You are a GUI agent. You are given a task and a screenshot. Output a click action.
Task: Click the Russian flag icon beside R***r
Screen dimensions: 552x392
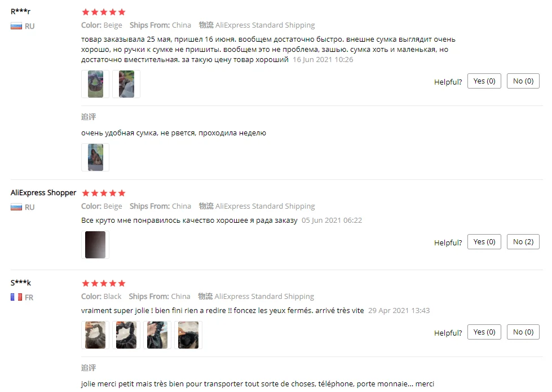pos(16,26)
